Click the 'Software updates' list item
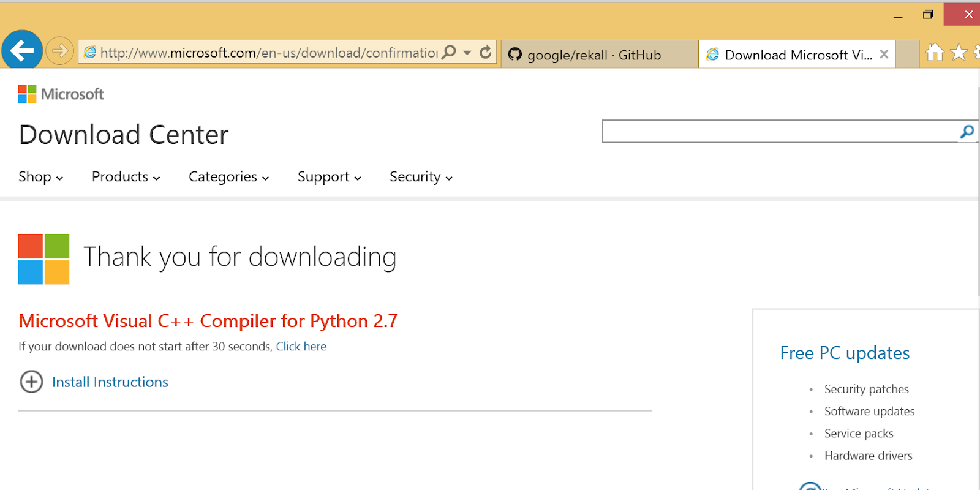 click(869, 411)
